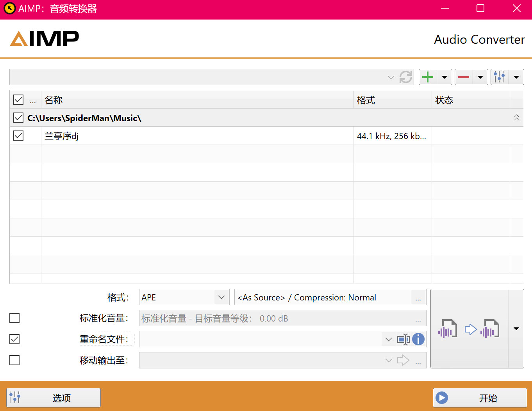Click the blue info icon
The height and width of the screenshot is (411, 532).
click(x=418, y=339)
